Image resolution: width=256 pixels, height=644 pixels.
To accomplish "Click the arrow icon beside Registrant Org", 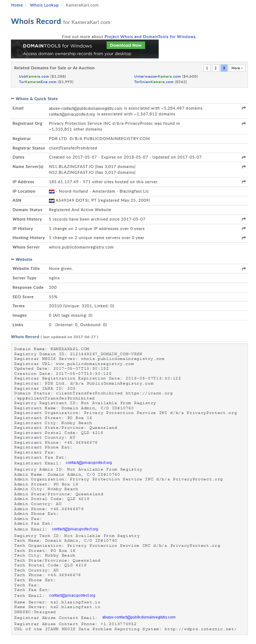I will [244, 124].
